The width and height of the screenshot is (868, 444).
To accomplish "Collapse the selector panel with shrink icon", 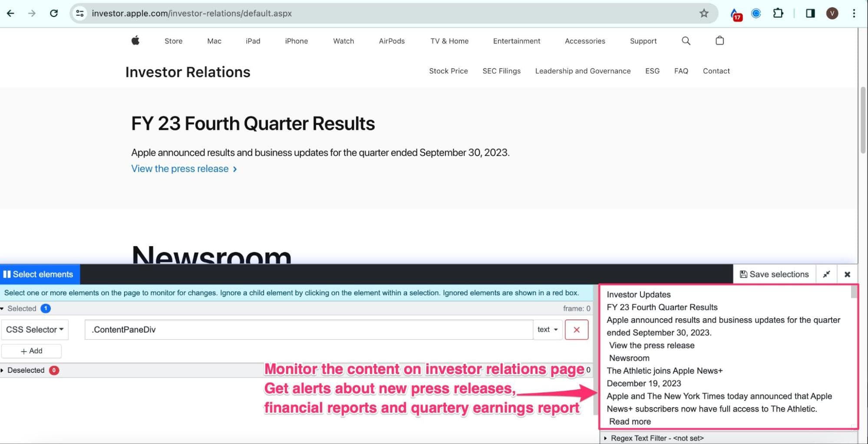I will click(826, 274).
